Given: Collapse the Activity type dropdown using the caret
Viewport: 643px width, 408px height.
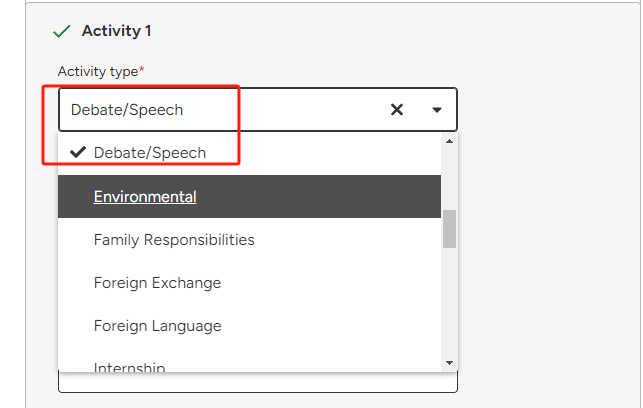Looking at the screenshot, I should click(437, 110).
